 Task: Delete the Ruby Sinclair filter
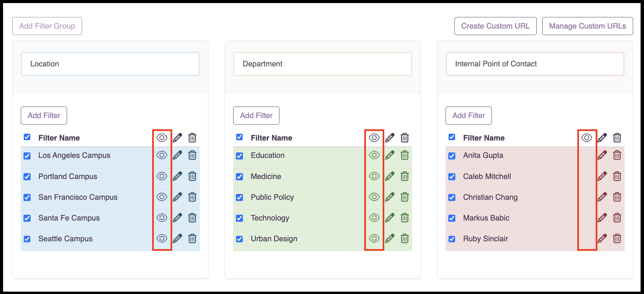(617, 239)
